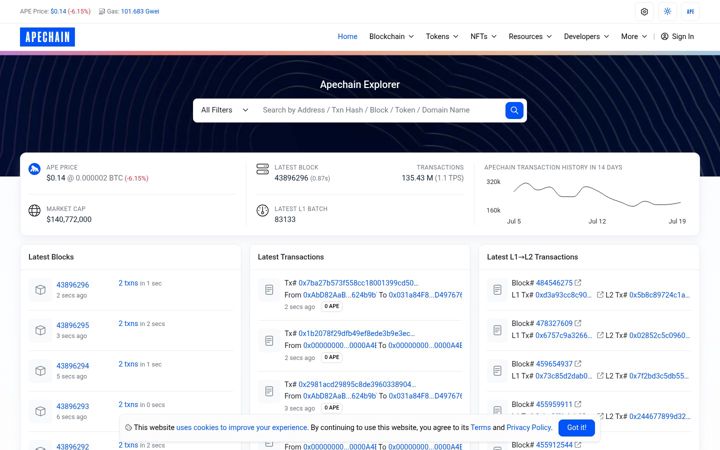Click the document icon beside Block# 459654937
This screenshot has width=720, height=450.
click(497, 371)
